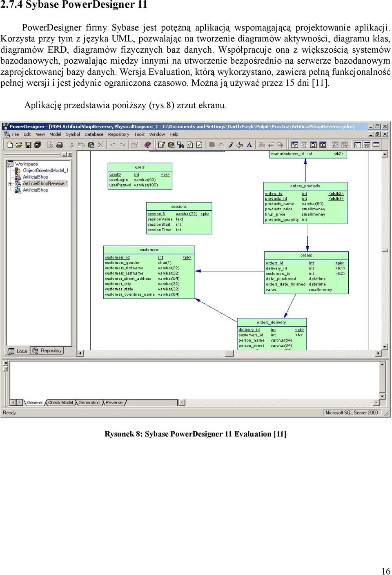The width and height of the screenshot is (392, 575).
Task: Open the Tools menu
Action: click(139, 134)
